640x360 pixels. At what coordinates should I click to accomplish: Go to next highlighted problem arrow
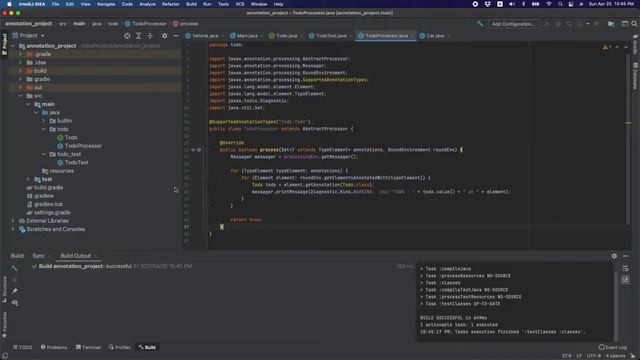pos(626,47)
